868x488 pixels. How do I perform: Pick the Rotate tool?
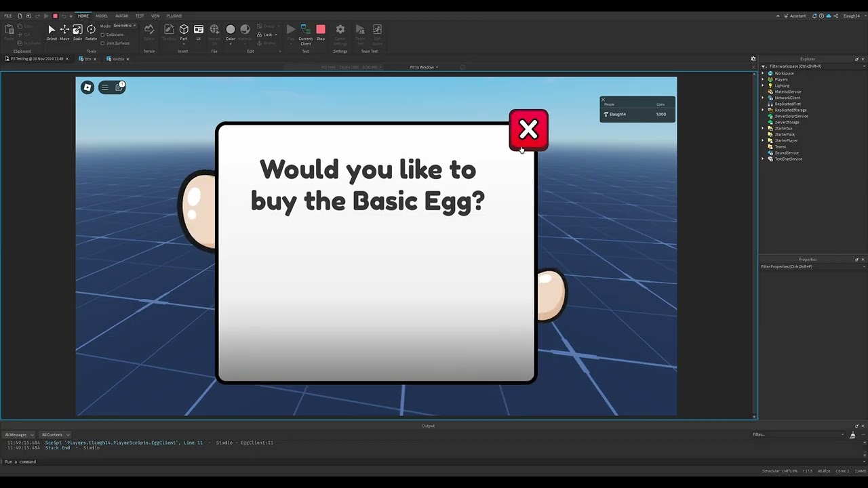coord(91,32)
